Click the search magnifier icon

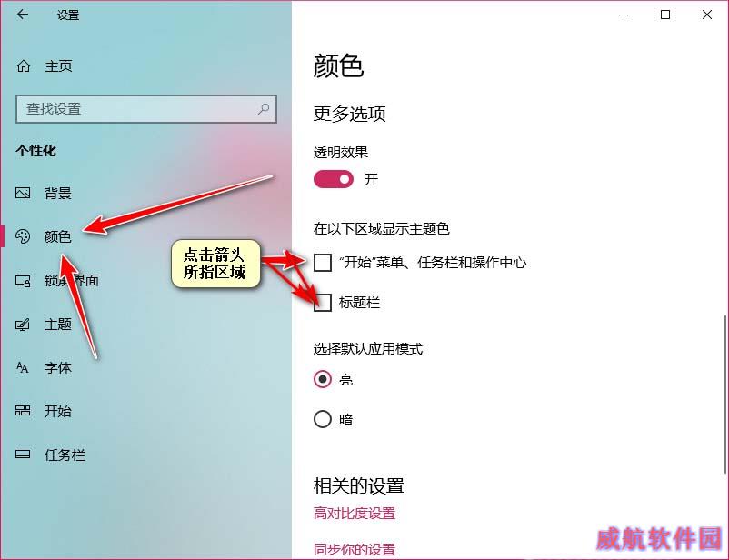coord(264,109)
